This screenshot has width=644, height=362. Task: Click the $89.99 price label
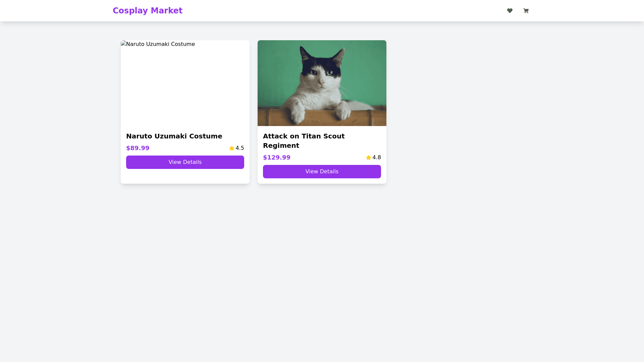point(138,148)
